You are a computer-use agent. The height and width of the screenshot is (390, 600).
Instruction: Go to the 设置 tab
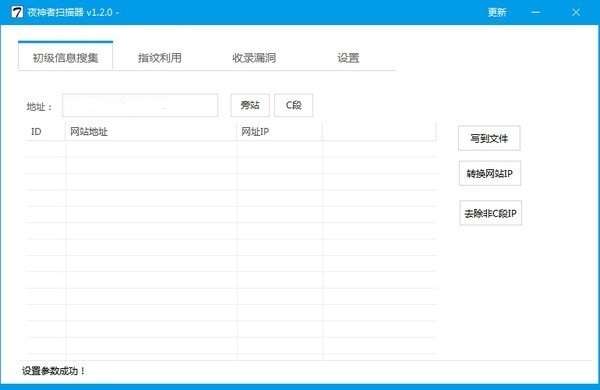348,58
